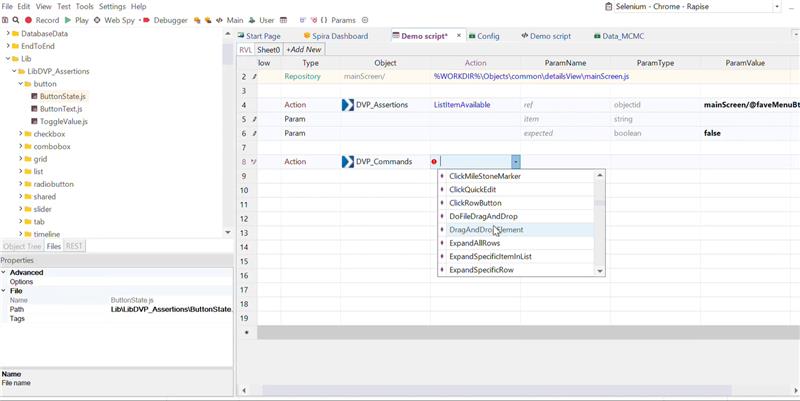Select the Sheet0 tab
The height and width of the screenshot is (401, 800).
coord(268,49)
